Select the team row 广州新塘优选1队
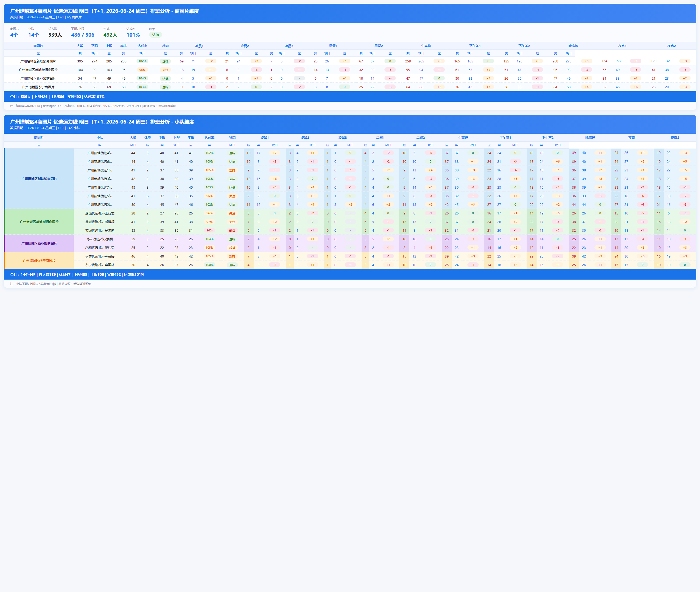This screenshot has width=700, height=592. (385, 170)
